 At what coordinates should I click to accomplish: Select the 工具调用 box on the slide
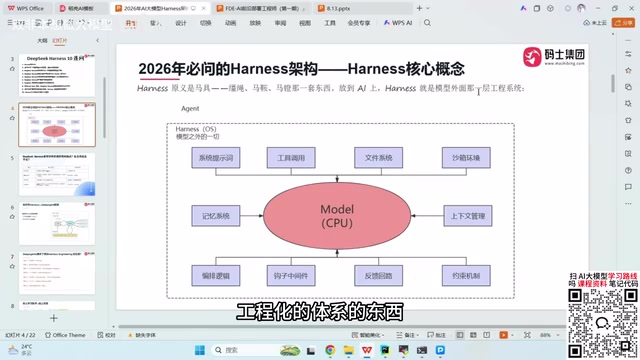(291, 158)
